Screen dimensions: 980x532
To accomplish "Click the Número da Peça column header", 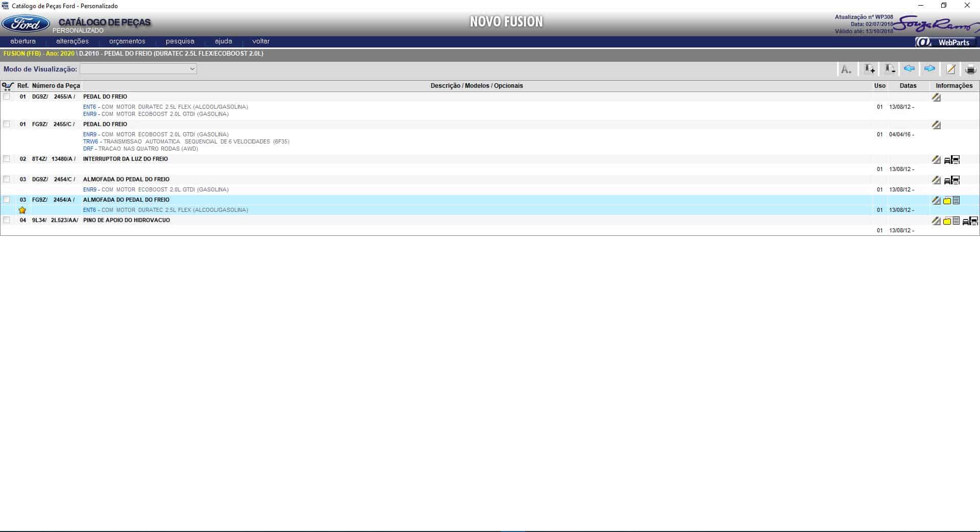I will point(56,86).
